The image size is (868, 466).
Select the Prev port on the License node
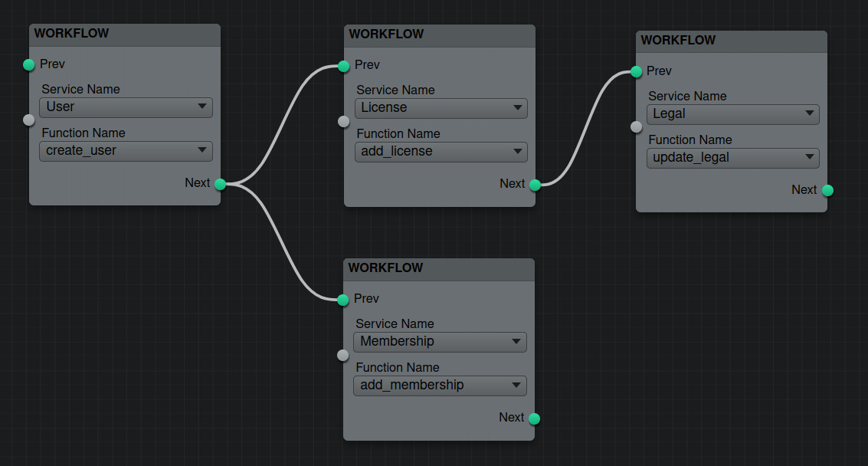[x=344, y=66]
